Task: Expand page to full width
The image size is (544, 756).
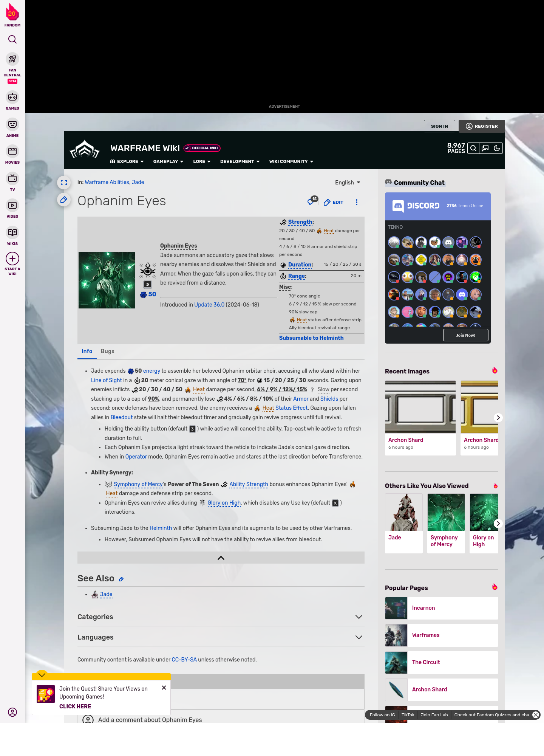Action: [64, 183]
